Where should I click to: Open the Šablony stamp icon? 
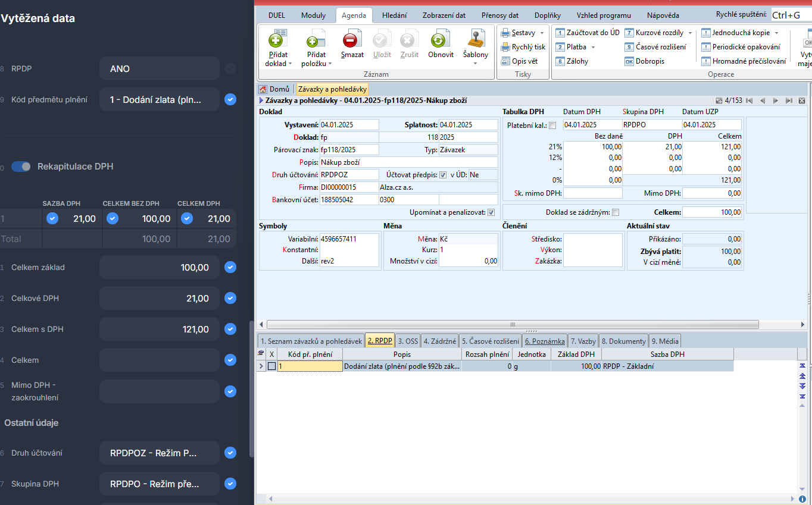tap(476, 39)
